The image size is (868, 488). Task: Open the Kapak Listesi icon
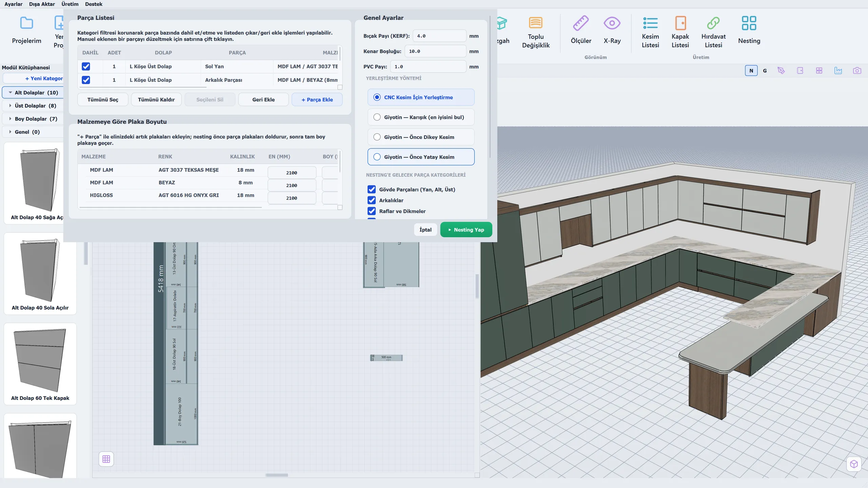680,23
